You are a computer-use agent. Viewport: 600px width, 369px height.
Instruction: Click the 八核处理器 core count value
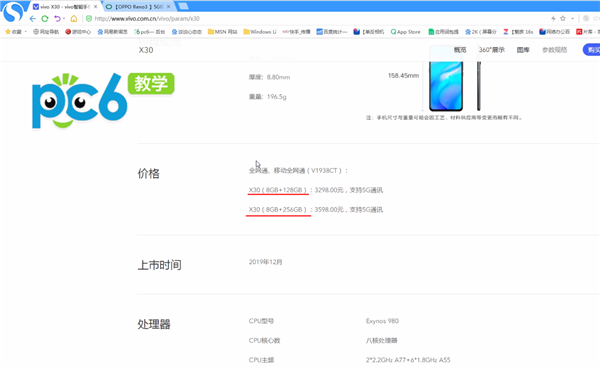point(382,340)
